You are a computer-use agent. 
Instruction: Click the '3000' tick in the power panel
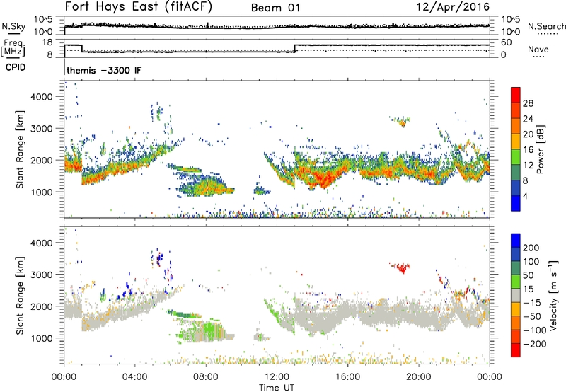tap(41, 129)
